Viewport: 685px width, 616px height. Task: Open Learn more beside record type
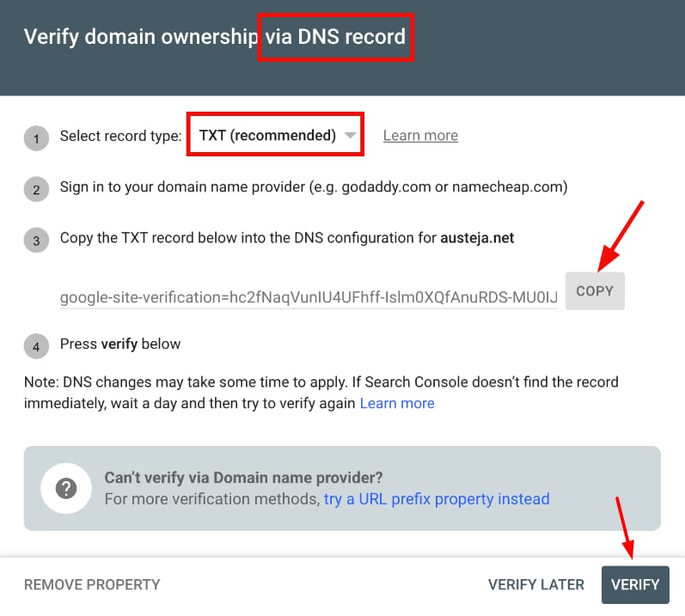coord(420,136)
